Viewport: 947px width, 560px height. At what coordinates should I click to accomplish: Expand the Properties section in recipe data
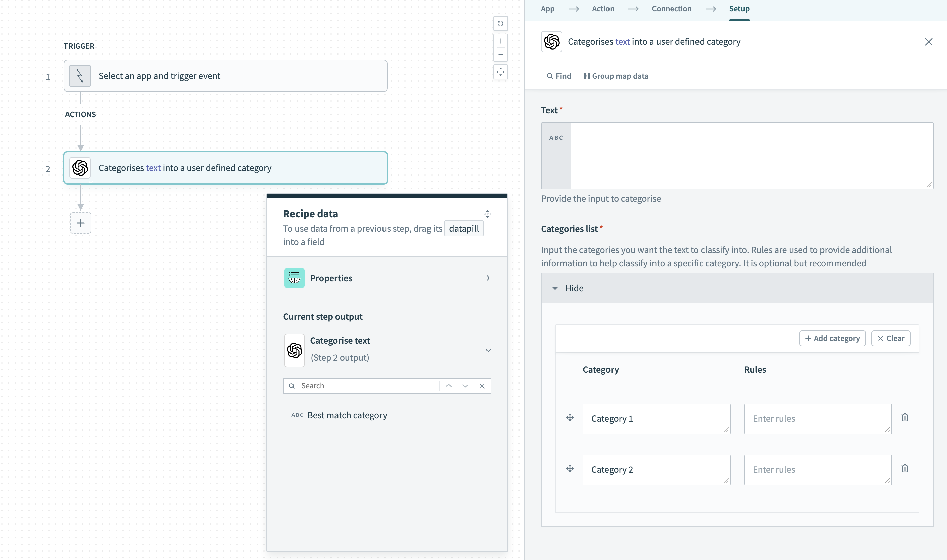[488, 278]
